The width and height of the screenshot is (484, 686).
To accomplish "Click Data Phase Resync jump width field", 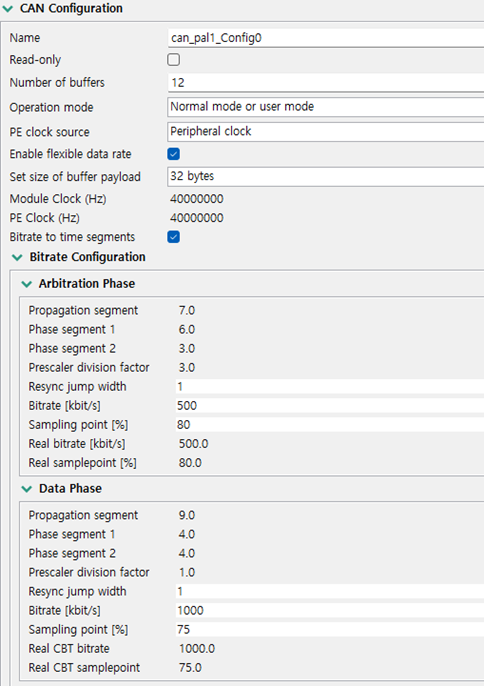I will [330, 592].
